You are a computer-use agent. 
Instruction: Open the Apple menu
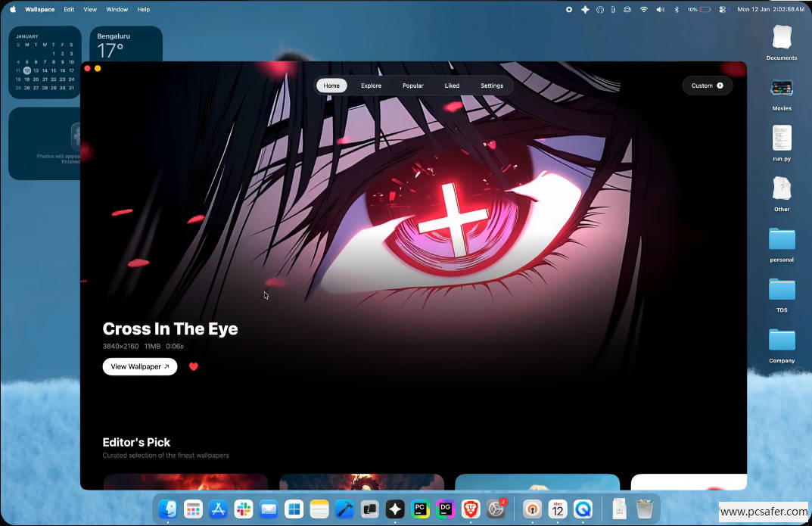(x=13, y=10)
